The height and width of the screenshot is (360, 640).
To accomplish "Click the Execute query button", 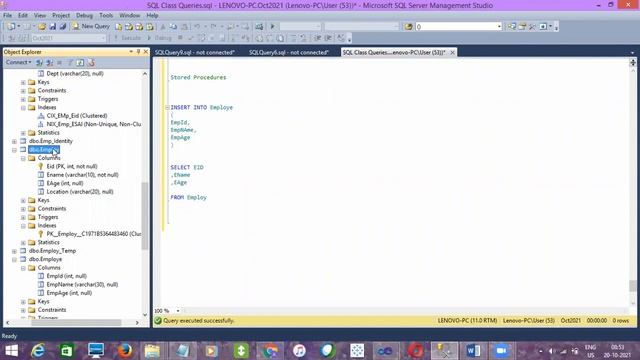I will [x=127, y=38].
